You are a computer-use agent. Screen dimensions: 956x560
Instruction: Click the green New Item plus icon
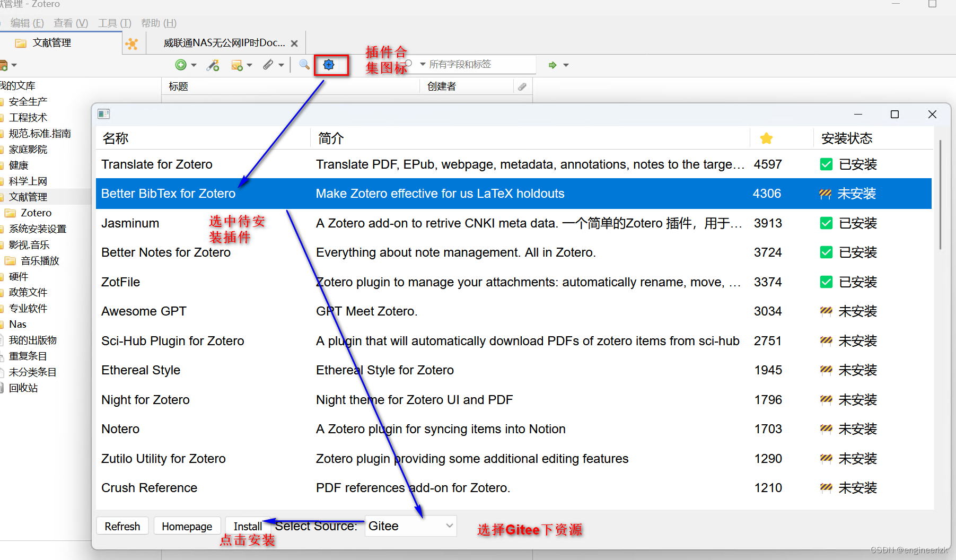click(x=181, y=65)
